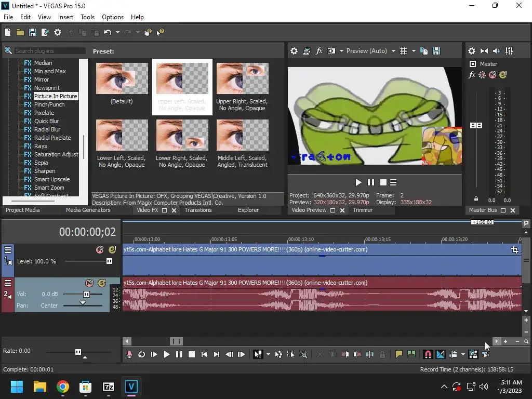Open the preview transport hamburger menu

click(x=393, y=182)
